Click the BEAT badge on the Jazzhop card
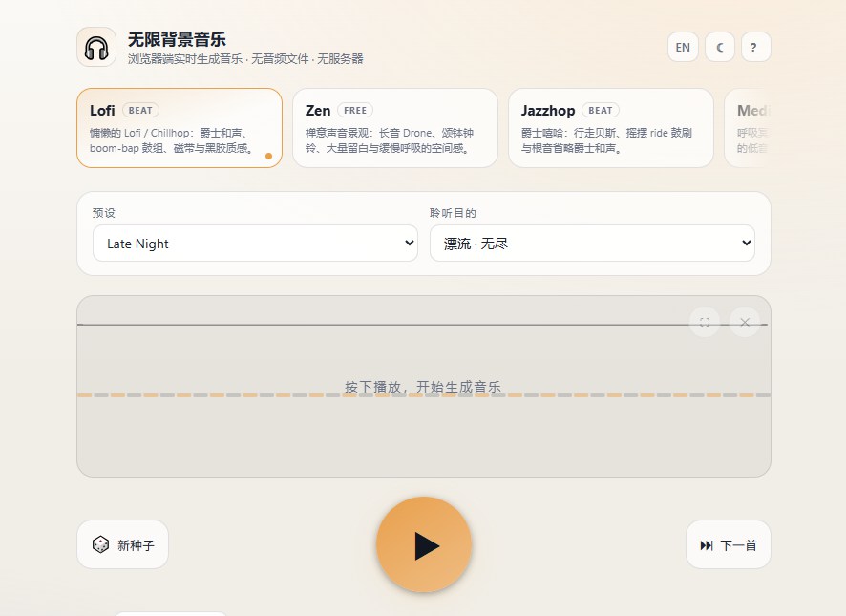The image size is (846, 616). point(600,110)
